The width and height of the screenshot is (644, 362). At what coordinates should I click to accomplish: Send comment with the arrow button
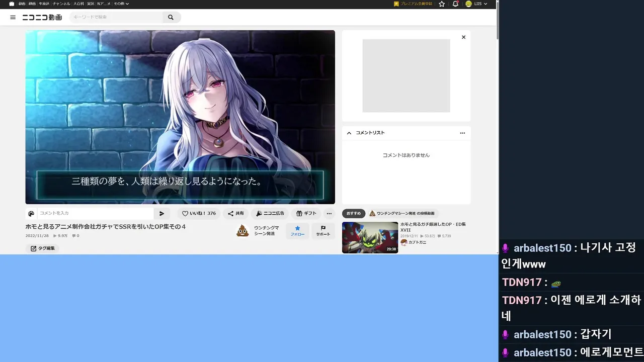coord(162,214)
